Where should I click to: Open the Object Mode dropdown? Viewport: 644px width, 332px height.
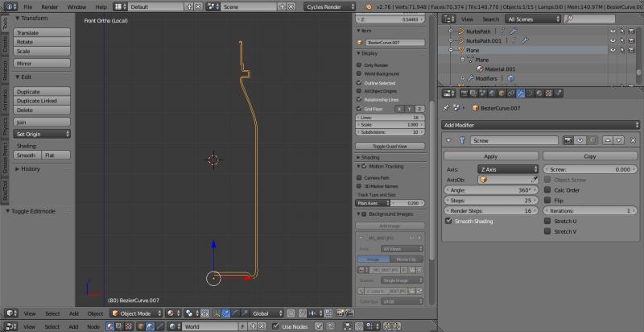pos(136,313)
